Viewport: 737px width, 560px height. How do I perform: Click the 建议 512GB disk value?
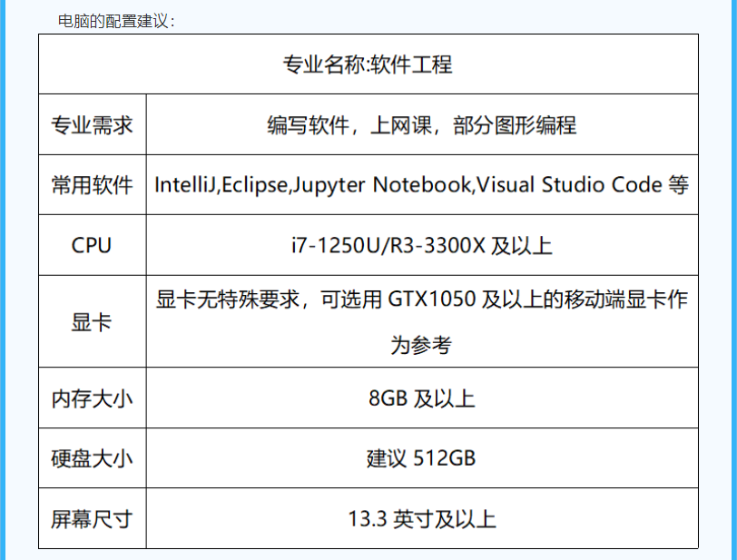(421, 458)
